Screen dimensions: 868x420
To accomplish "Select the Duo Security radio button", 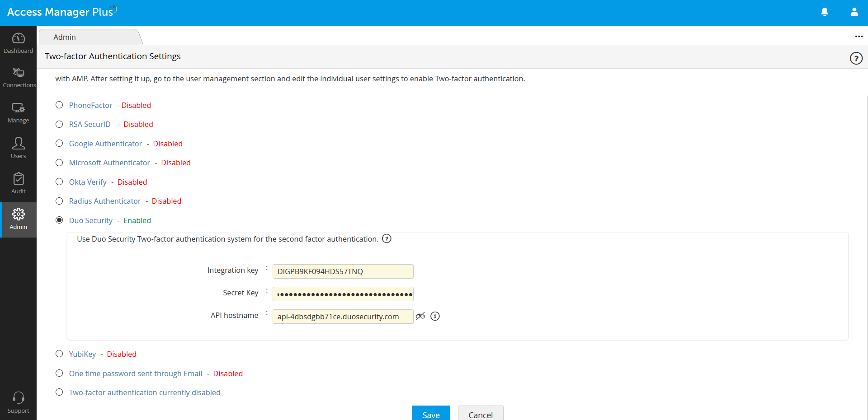I will (59, 220).
